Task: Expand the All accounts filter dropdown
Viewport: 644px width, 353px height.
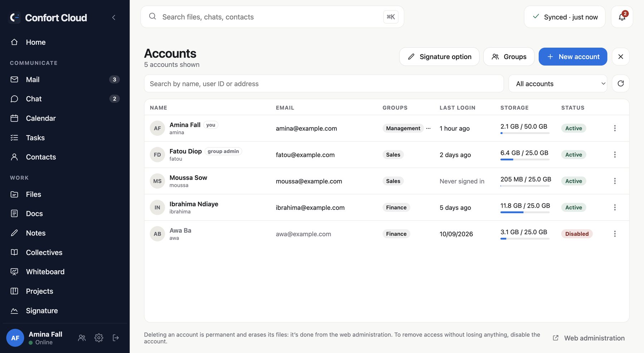Action: 558,84
